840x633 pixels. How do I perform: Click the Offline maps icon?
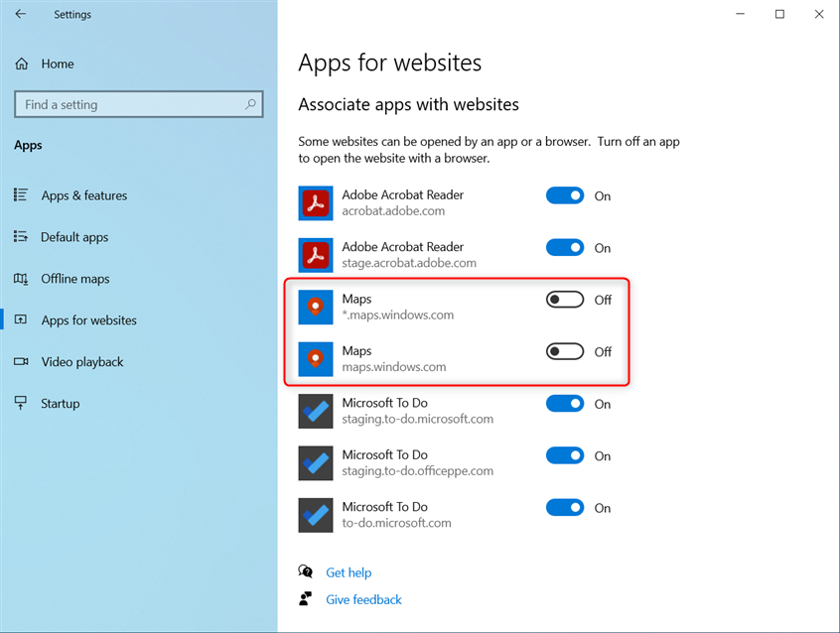pos(21,279)
